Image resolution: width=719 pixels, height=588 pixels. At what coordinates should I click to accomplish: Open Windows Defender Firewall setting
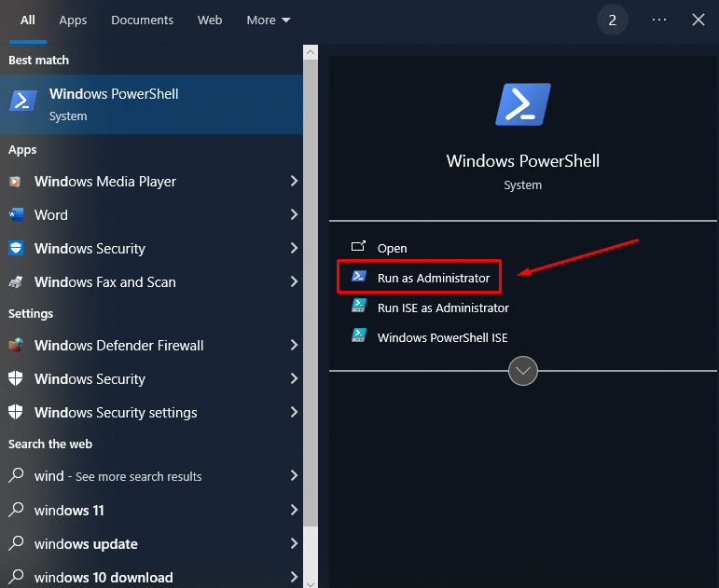click(x=151, y=345)
